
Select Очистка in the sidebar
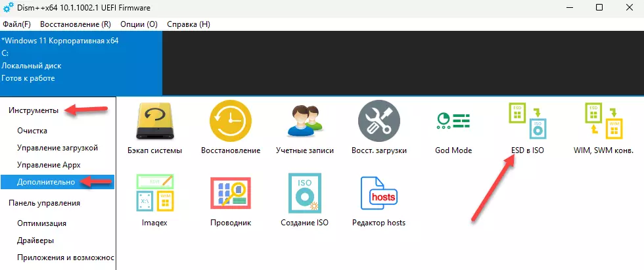32,131
